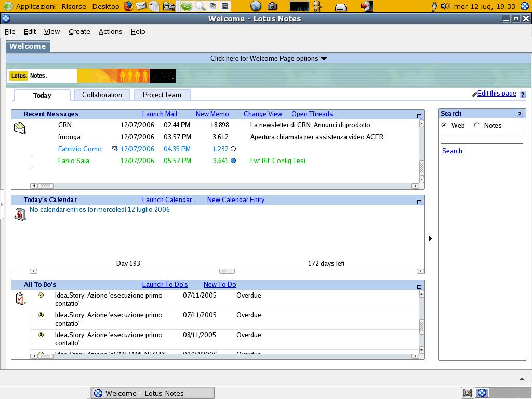This screenshot has height=399, width=532.
Task: Maximize the All To Do's frame
Action: [x=419, y=287]
